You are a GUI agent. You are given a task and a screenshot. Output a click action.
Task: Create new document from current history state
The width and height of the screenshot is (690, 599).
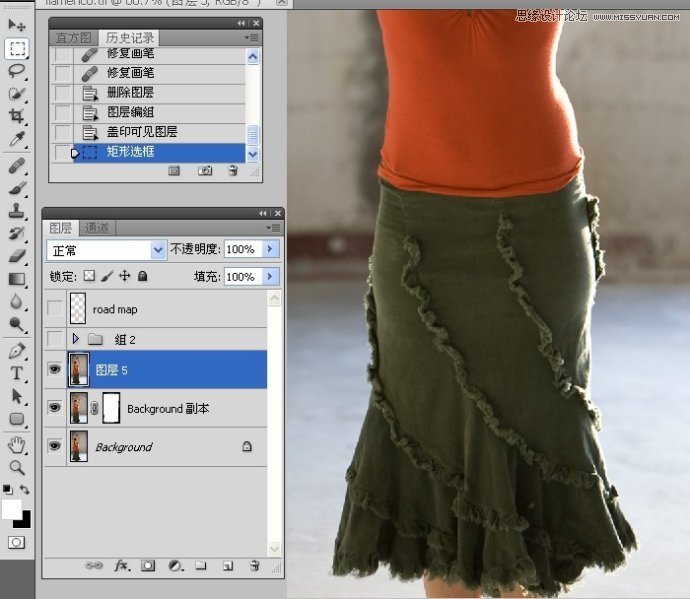(x=174, y=171)
